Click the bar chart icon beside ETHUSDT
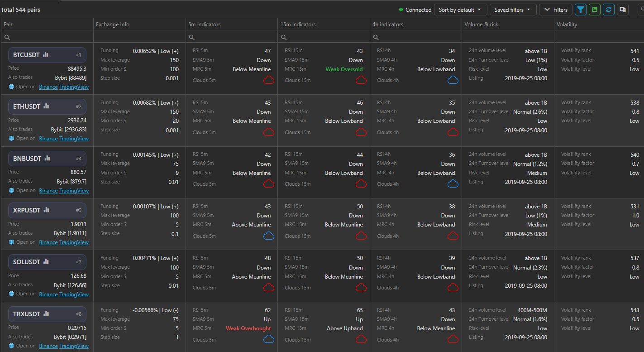 [x=46, y=106]
